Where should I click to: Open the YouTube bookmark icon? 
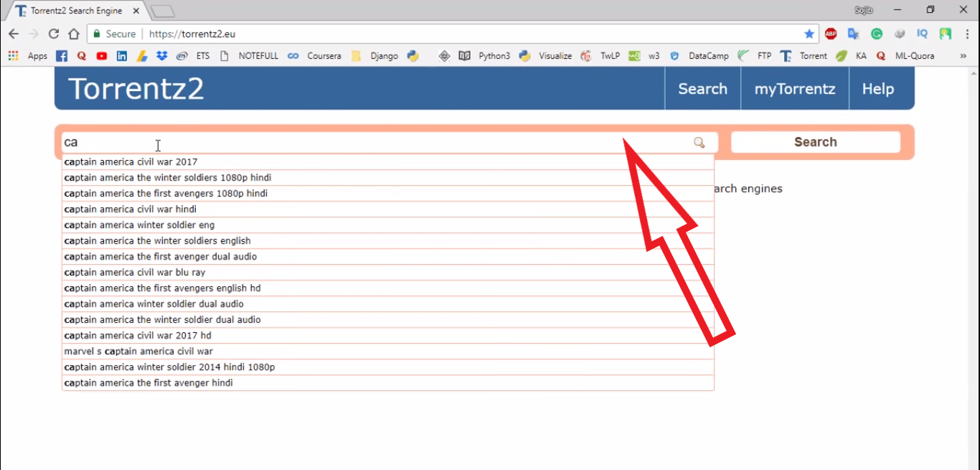coord(102,56)
